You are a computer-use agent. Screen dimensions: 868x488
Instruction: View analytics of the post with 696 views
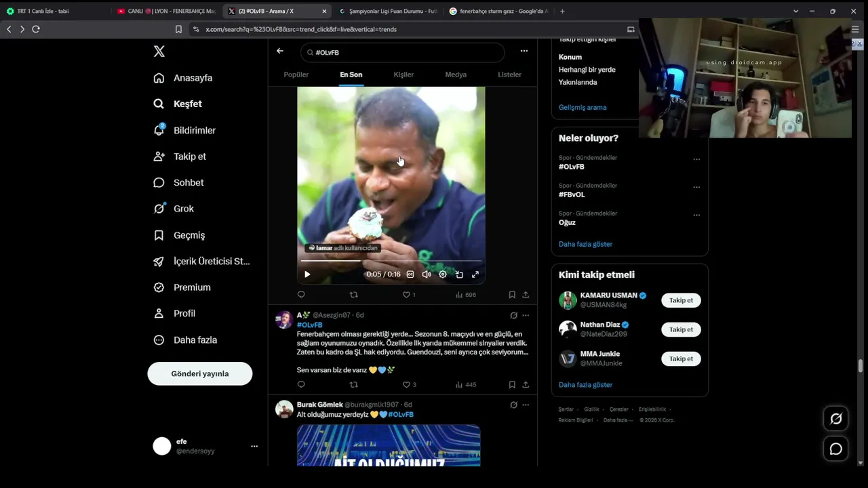point(466,295)
